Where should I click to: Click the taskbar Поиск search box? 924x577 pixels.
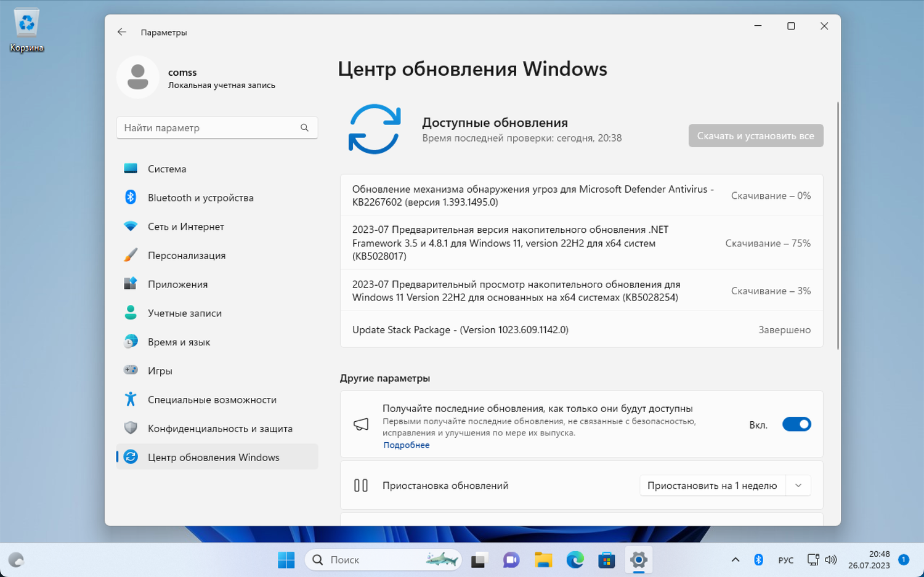click(x=383, y=560)
